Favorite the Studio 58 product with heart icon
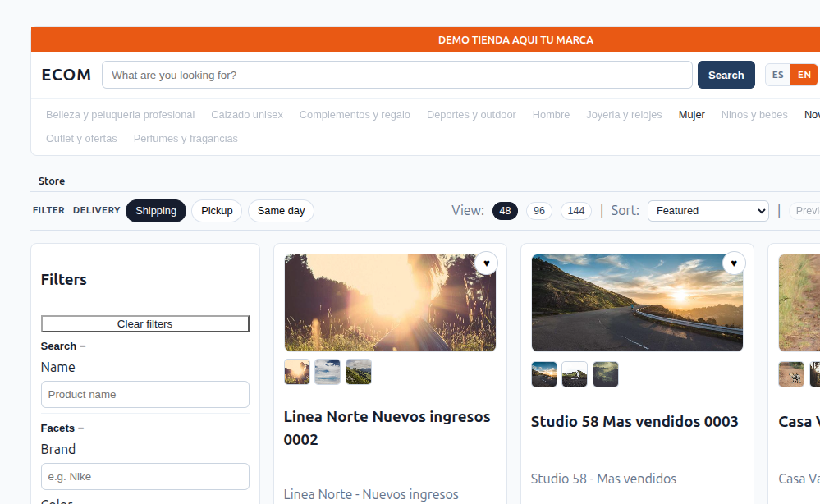 click(x=734, y=263)
